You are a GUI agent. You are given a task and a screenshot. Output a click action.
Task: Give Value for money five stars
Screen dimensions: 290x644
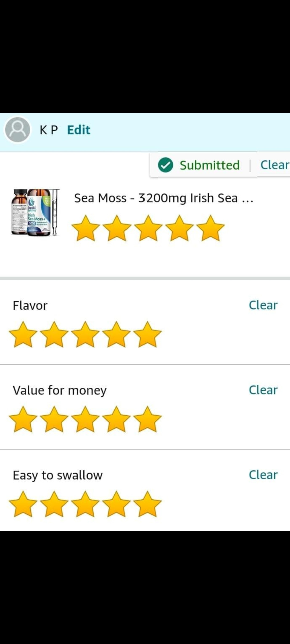click(x=147, y=419)
